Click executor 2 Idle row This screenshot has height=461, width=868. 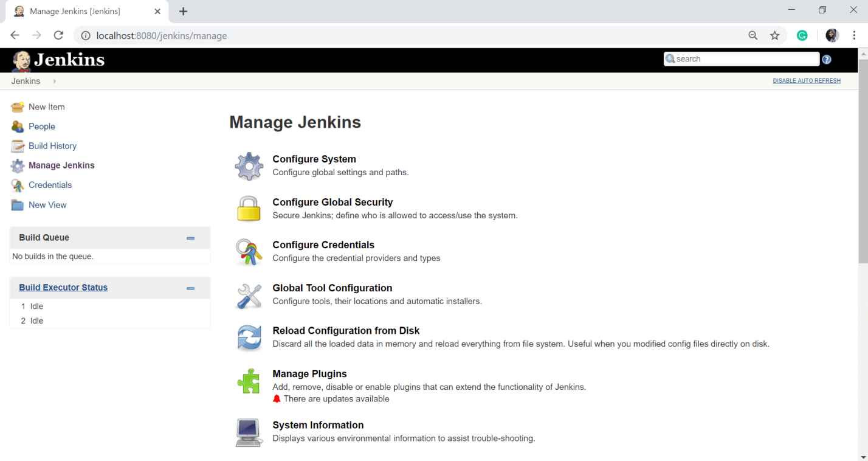pyautogui.click(x=109, y=321)
